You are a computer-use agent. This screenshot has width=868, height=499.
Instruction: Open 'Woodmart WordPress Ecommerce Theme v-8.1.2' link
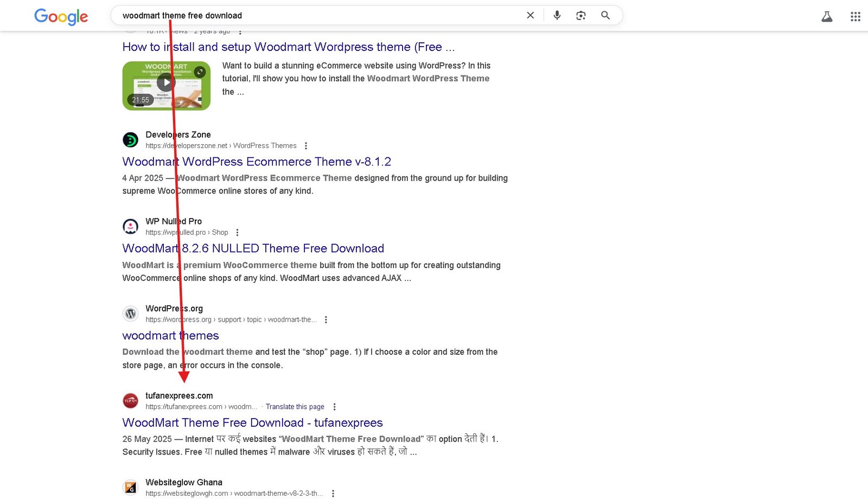(x=257, y=162)
